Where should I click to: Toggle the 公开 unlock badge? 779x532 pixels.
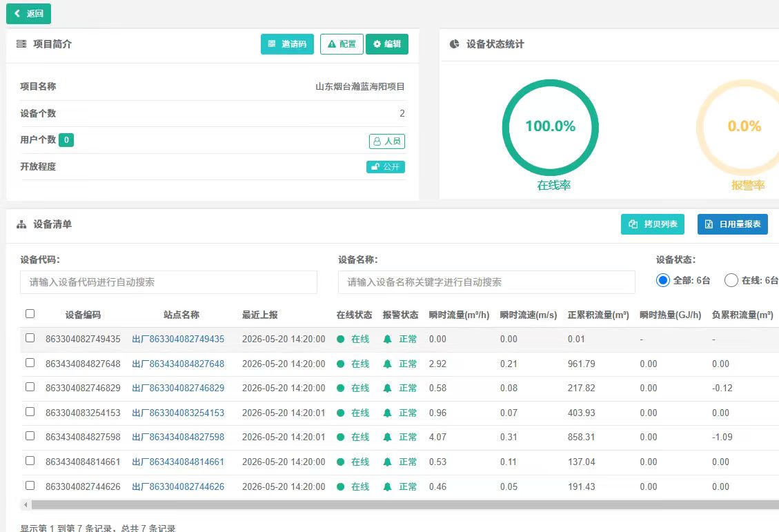386,167
